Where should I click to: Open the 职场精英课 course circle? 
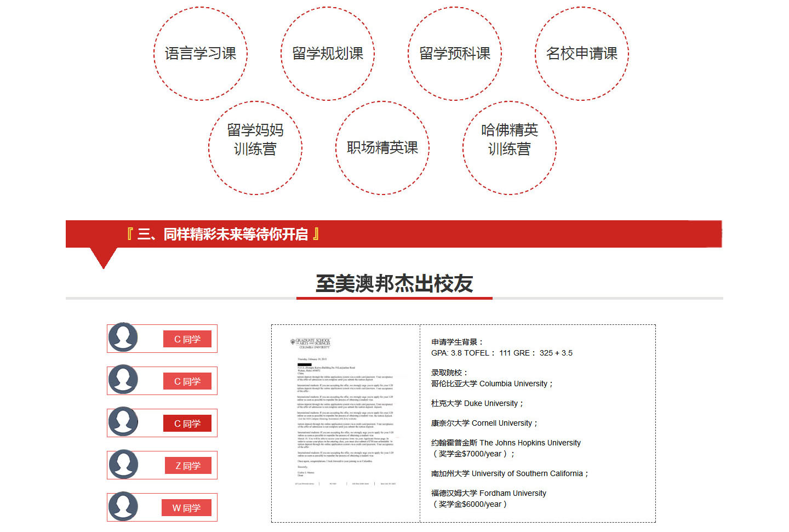click(382, 148)
